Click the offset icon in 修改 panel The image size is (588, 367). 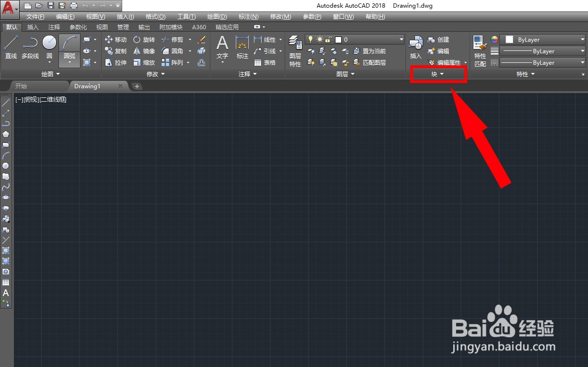click(201, 63)
